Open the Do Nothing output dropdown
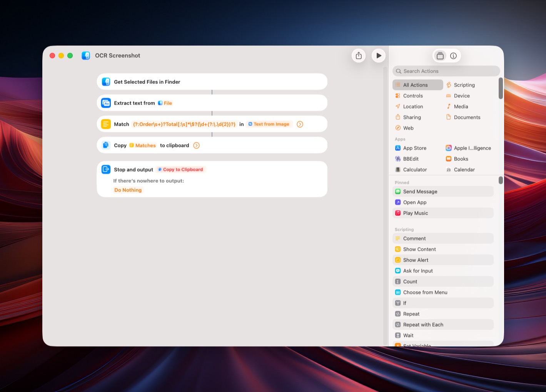Viewport: 546px width, 392px height. click(128, 190)
